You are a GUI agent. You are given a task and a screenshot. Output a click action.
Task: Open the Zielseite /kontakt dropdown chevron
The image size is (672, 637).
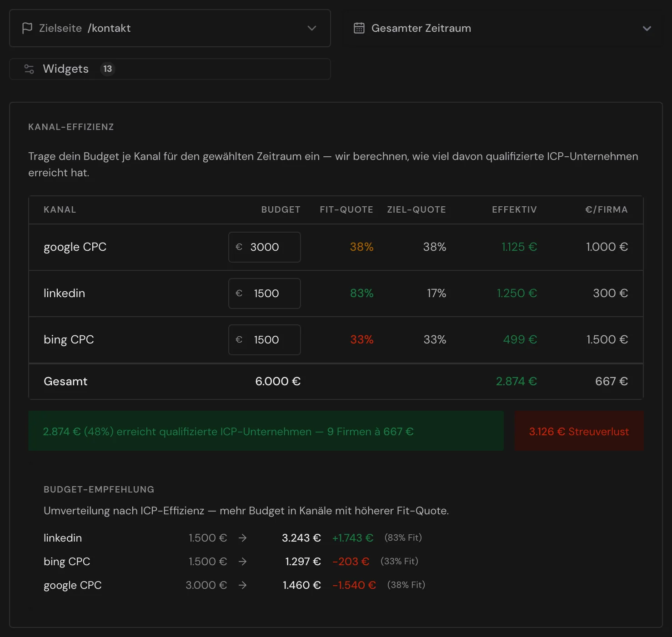(312, 28)
